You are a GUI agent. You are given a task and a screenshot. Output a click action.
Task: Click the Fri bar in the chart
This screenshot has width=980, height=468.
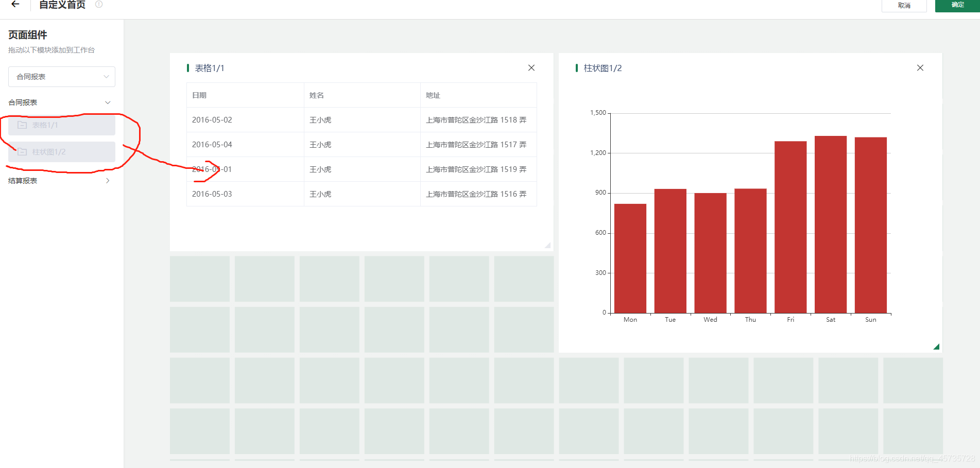click(x=790, y=227)
